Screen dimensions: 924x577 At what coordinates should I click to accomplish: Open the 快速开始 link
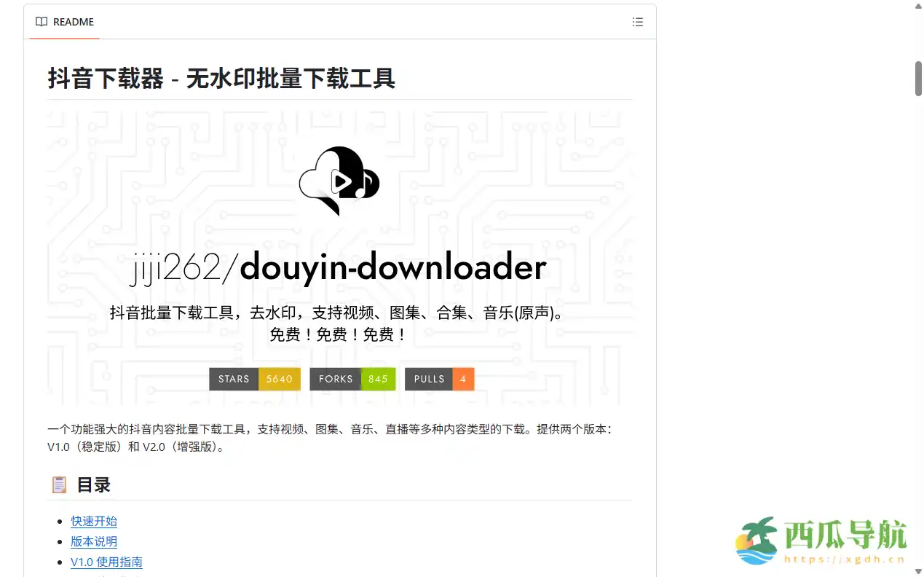coord(93,521)
